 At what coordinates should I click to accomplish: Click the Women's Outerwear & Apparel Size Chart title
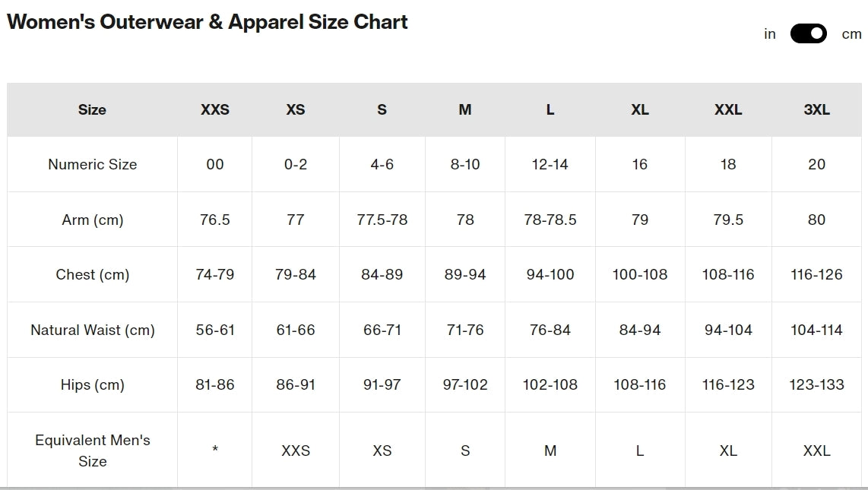click(x=207, y=22)
